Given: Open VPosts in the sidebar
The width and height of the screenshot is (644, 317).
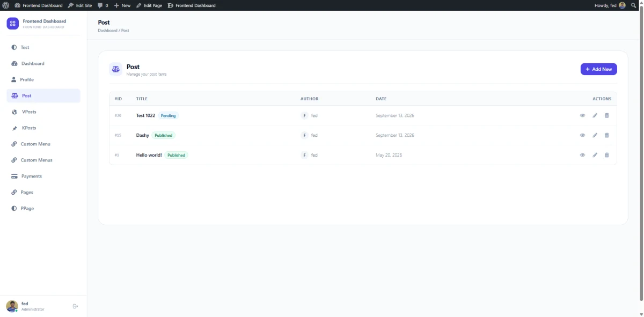Looking at the screenshot, I should click(43, 112).
